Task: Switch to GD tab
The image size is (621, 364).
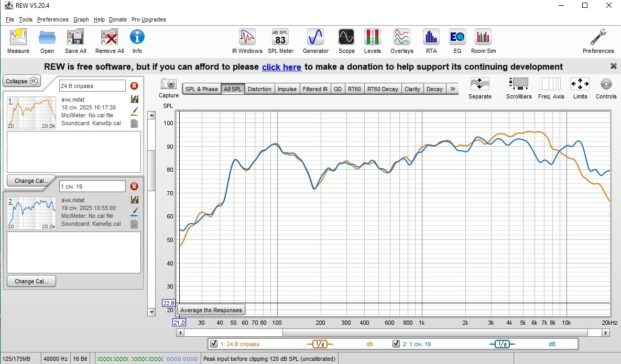Action: click(x=337, y=89)
